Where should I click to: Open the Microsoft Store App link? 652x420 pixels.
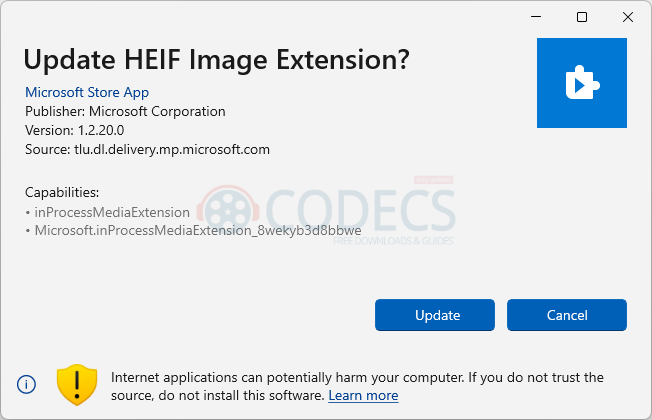(87, 92)
